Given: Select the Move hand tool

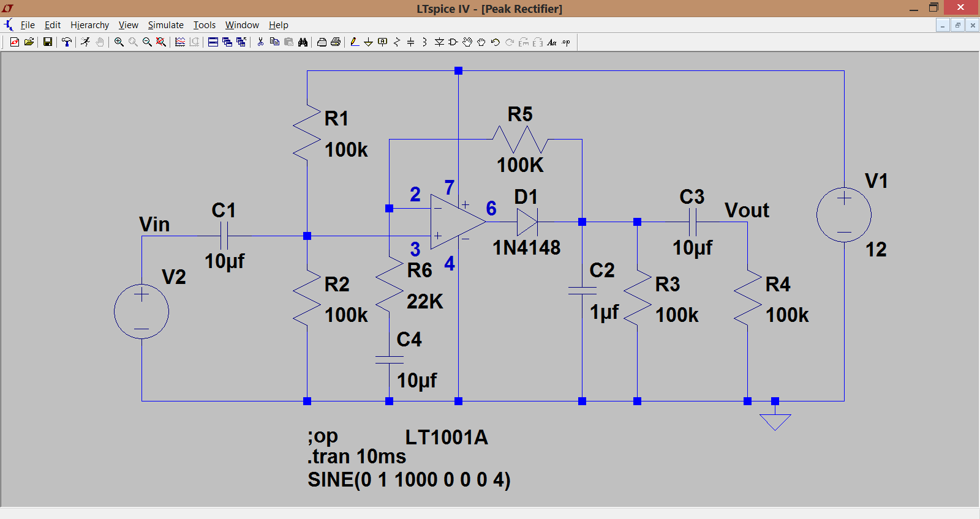Looking at the screenshot, I should click(x=467, y=42).
